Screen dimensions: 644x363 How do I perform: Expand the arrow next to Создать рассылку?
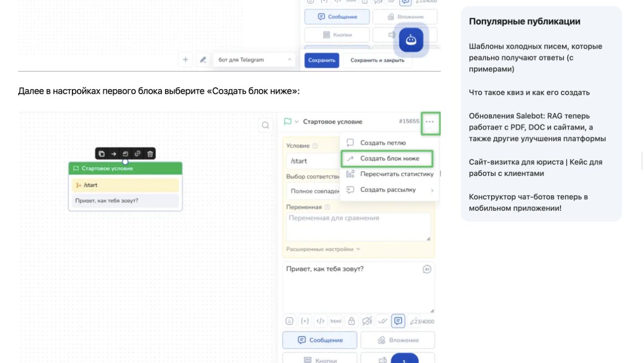(x=432, y=190)
